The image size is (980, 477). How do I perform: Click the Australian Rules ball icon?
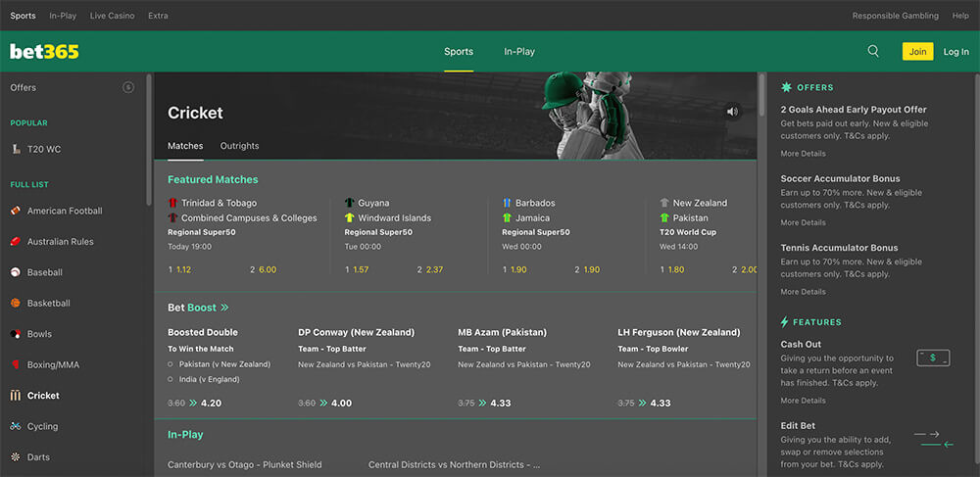click(x=16, y=242)
